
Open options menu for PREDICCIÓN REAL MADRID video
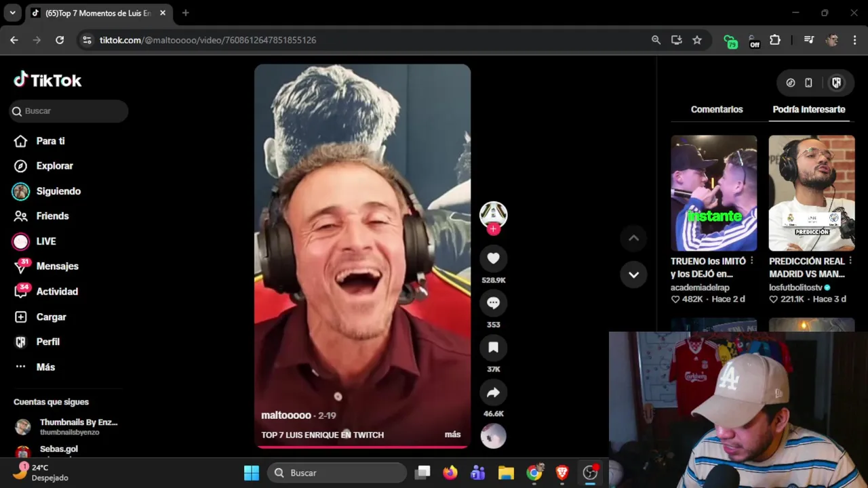(x=850, y=261)
